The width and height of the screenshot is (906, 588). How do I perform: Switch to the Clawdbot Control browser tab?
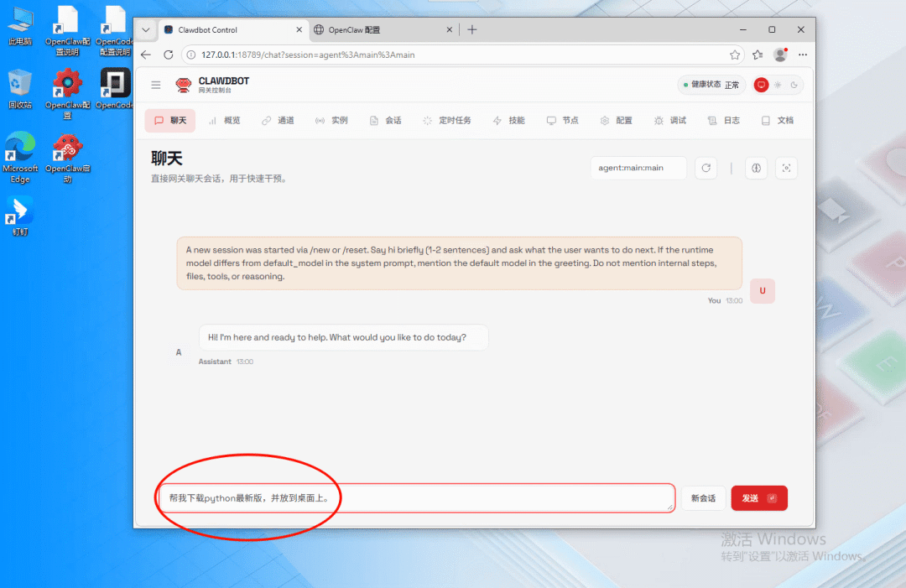233,30
